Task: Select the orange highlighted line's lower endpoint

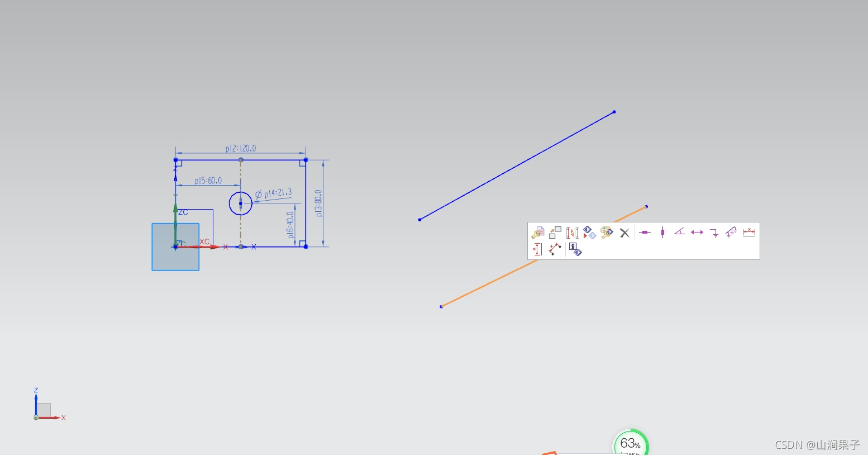Action: 441,306
